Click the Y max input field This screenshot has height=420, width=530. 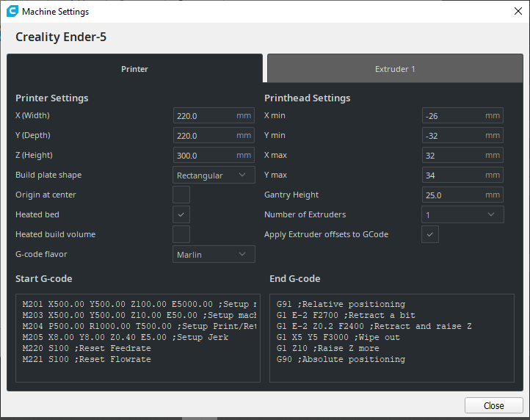point(462,175)
